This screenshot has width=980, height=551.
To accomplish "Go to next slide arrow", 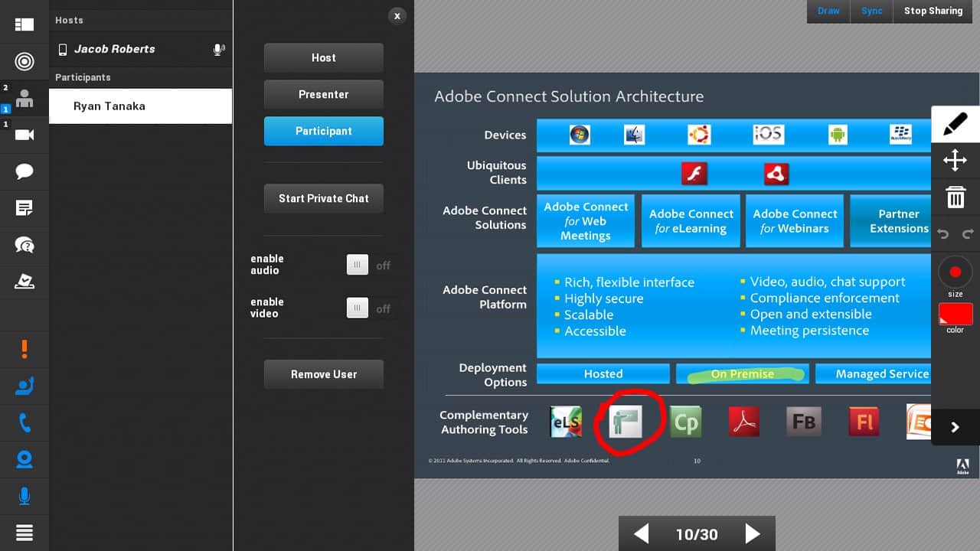I will [753, 533].
